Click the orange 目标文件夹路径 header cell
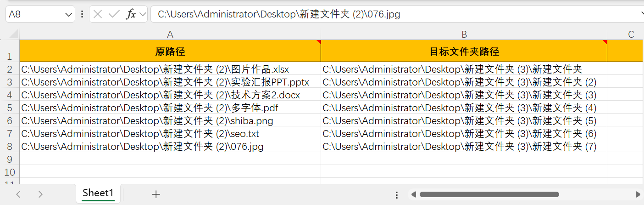 pos(464,51)
